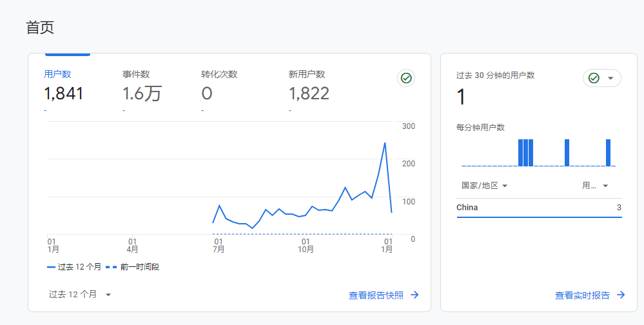Viewport: 644px width, 325px height.
Task: Open the 过去 12 个月 date range dropdown
Action: pos(80,294)
